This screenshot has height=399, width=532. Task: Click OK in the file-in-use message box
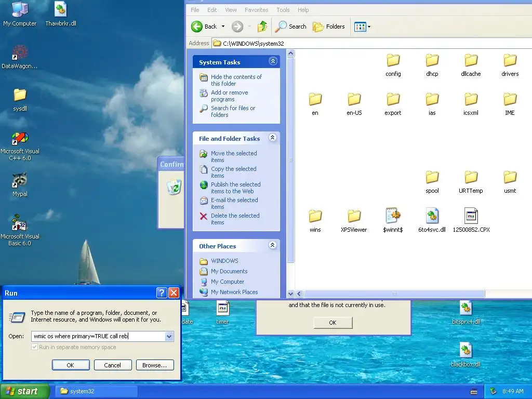[x=333, y=323]
